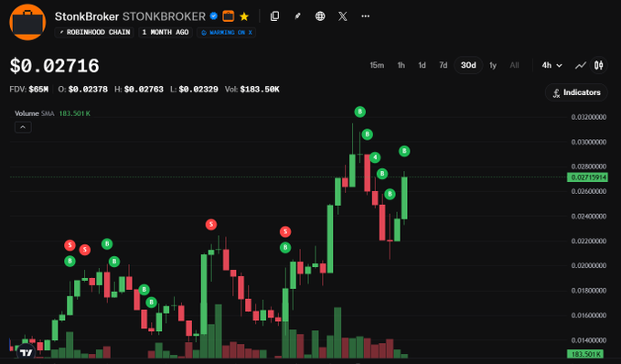Screen dimensions: 621x364
Task: Click the orange StonkBroker briefcase avatar
Action: [x=27, y=22]
